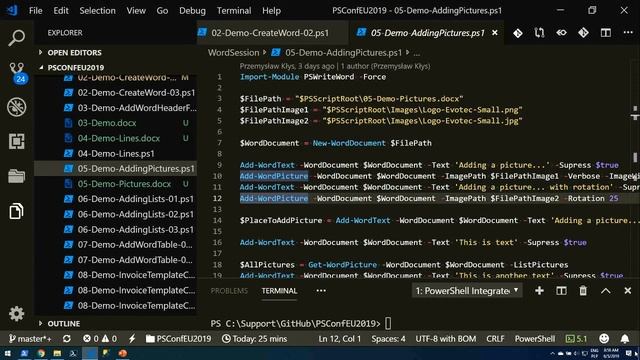Collapse PSCONFEU2019 folder section
640x360 pixels.
[76, 67]
